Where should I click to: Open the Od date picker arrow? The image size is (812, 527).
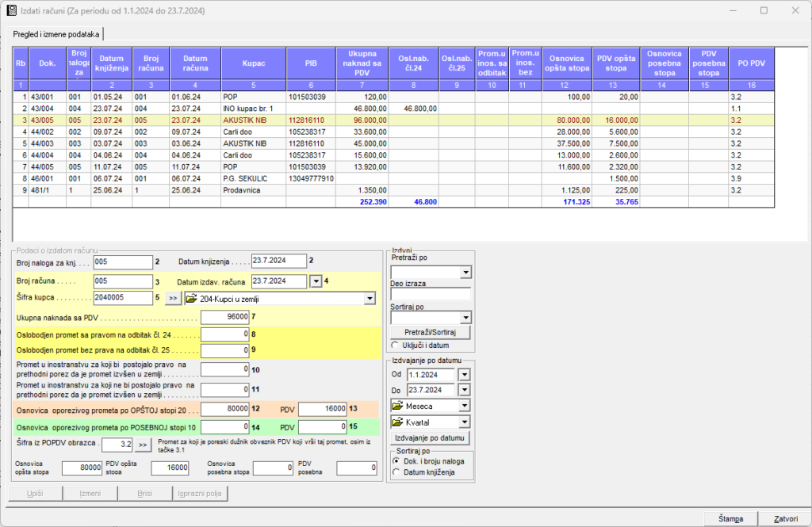(x=464, y=375)
